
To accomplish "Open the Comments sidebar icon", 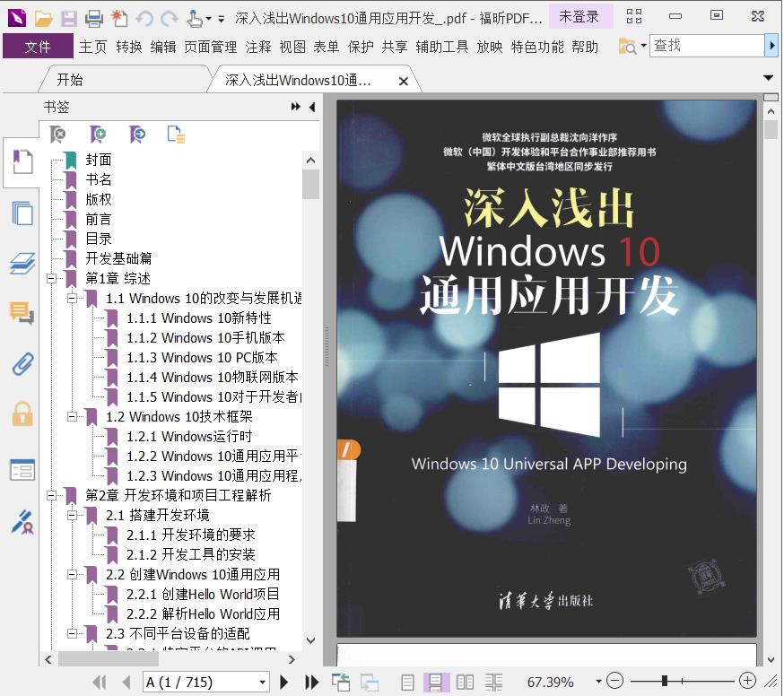I will [x=22, y=313].
